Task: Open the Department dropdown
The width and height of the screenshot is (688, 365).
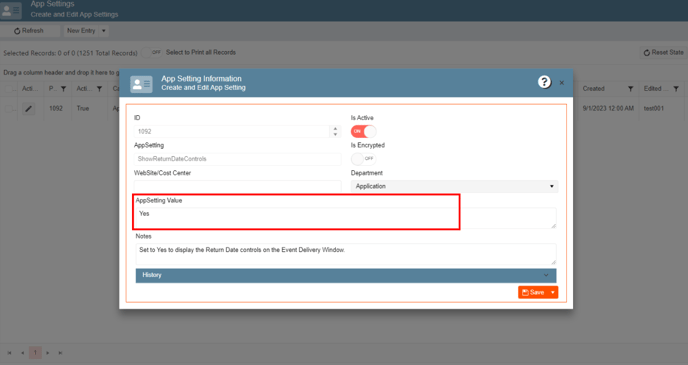Action: point(454,186)
